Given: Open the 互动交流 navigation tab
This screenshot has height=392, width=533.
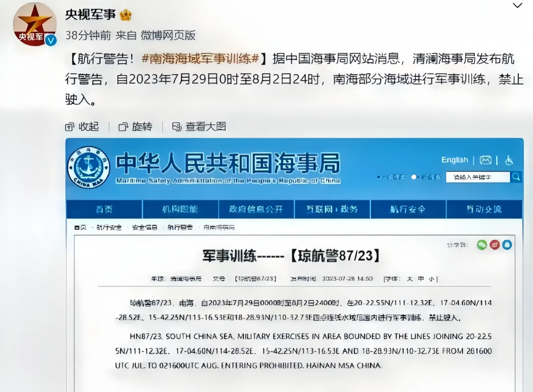Looking at the screenshot, I should coord(484,209).
